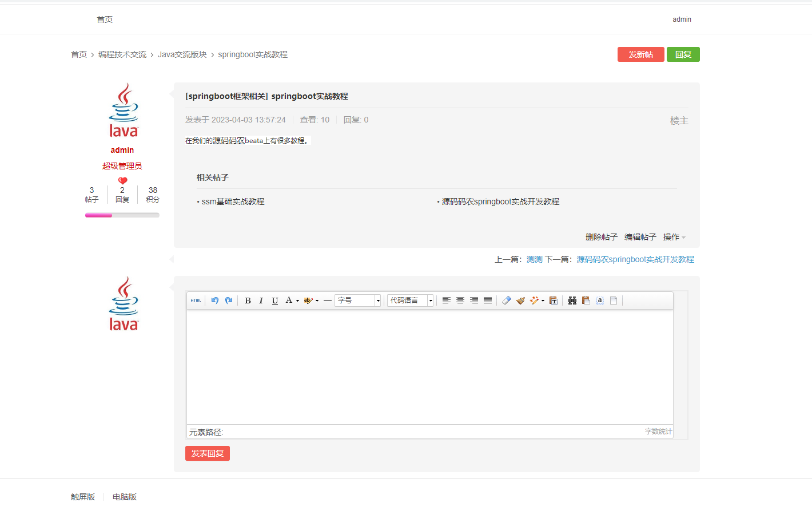Click the paste as plain text icon
This screenshot has height=514, width=812.
tap(554, 301)
